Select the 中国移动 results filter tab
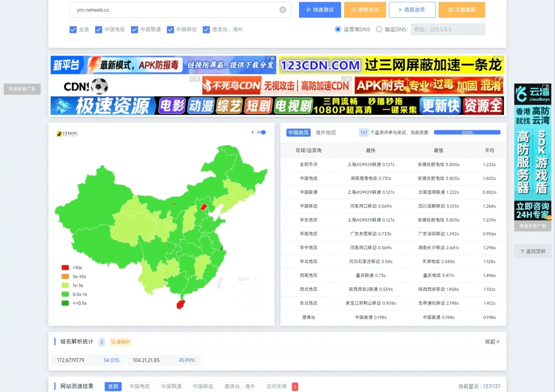Screen dimensions: 555x392 coord(203,386)
